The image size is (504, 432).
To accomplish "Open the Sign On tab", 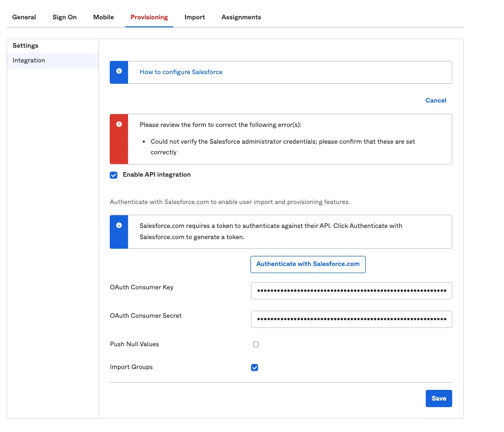I will coord(65,17).
